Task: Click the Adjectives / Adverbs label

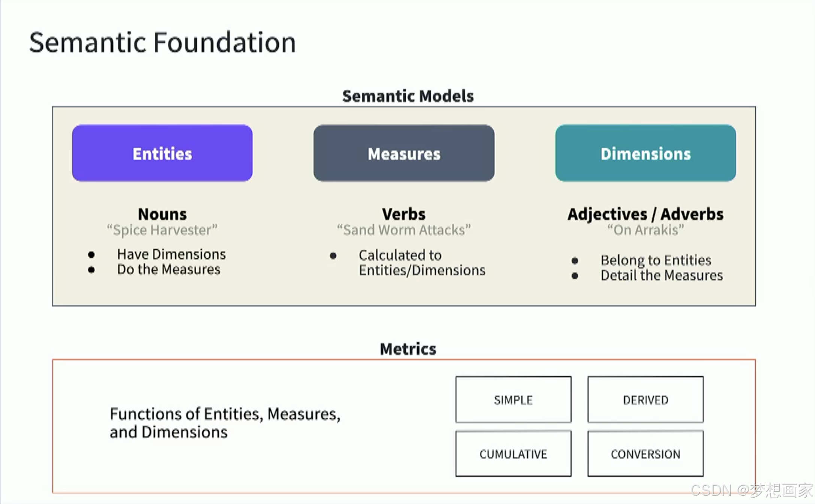Action: click(646, 214)
